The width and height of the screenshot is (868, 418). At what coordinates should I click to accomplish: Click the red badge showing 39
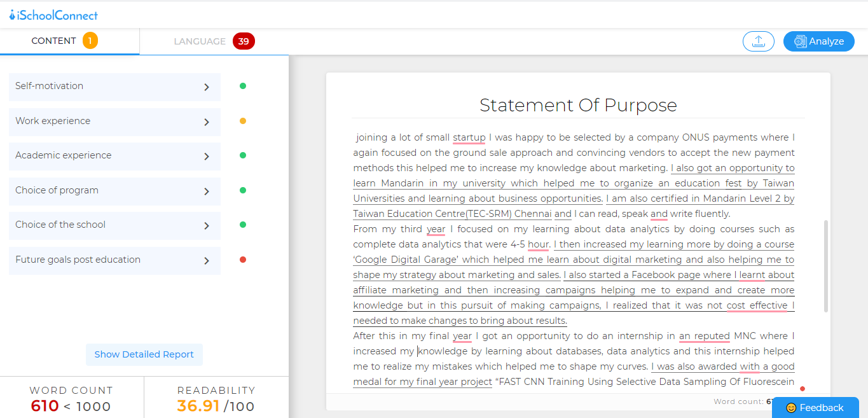[244, 41]
